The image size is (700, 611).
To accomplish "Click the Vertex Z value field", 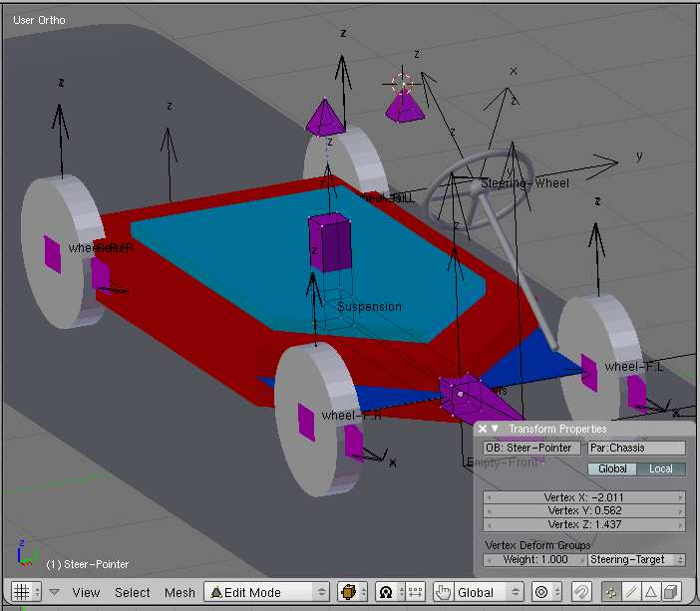I will coord(584,524).
